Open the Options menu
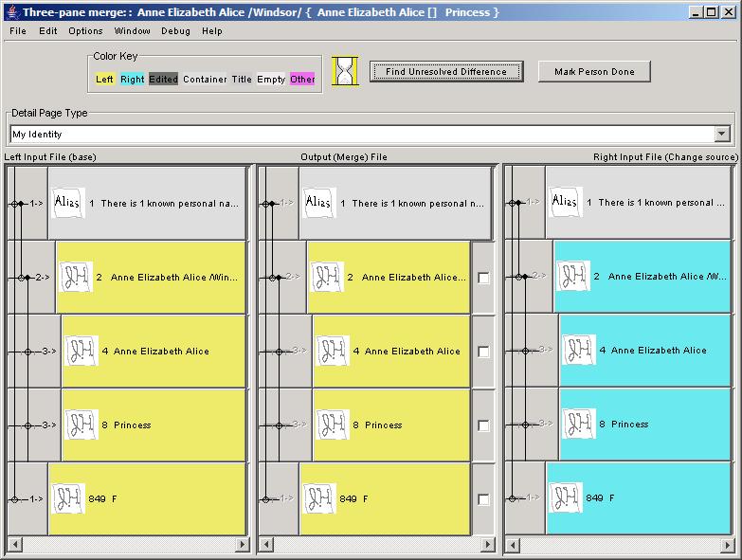This screenshot has height=560, width=742. point(85,30)
